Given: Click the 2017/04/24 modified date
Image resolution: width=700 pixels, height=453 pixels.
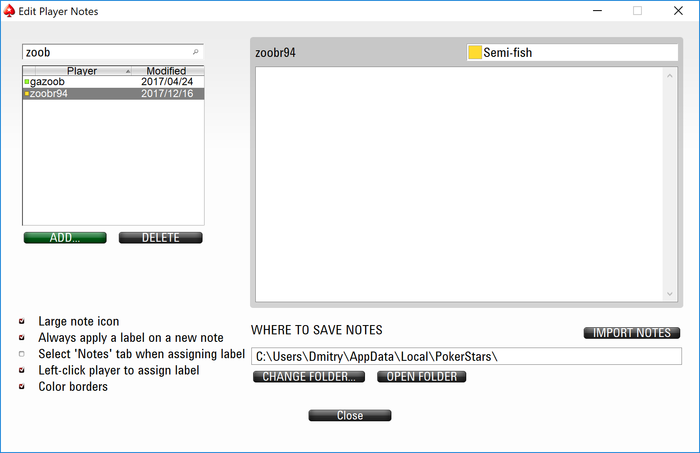Looking at the screenshot, I should [167, 82].
